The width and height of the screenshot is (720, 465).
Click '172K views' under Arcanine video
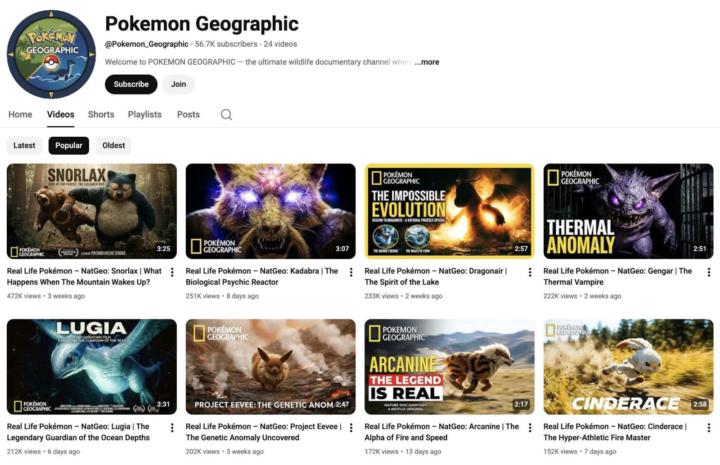point(382,452)
